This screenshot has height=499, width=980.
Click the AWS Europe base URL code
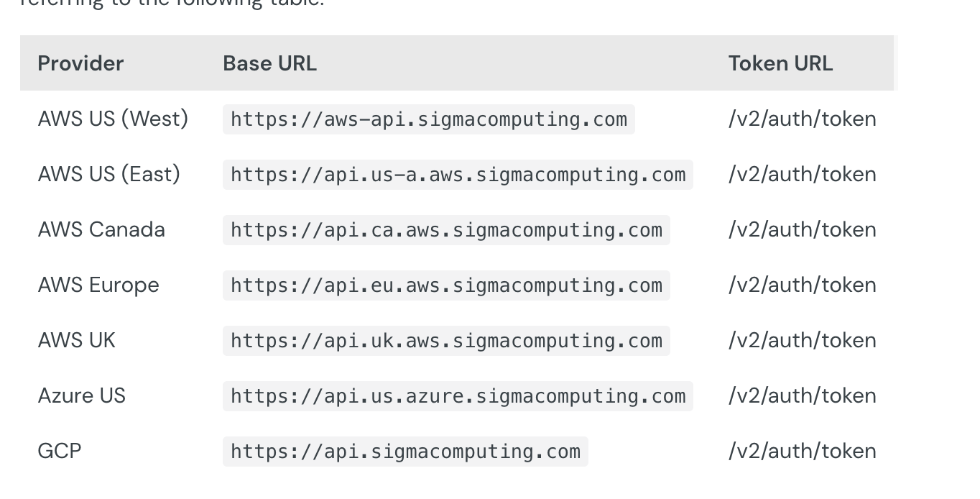point(446,285)
